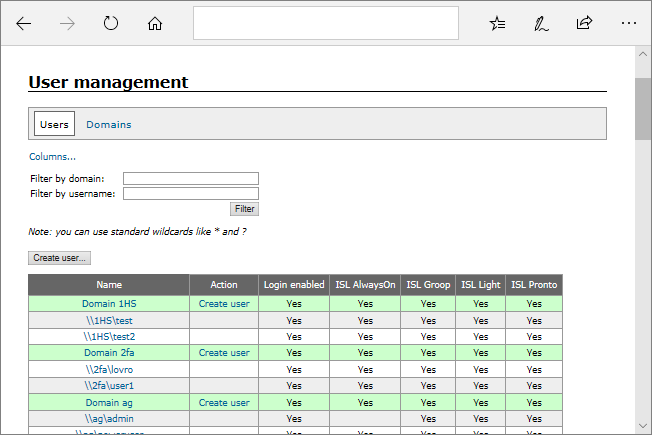
Task: Select the Users tab
Action: pyautogui.click(x=54, y=125)
